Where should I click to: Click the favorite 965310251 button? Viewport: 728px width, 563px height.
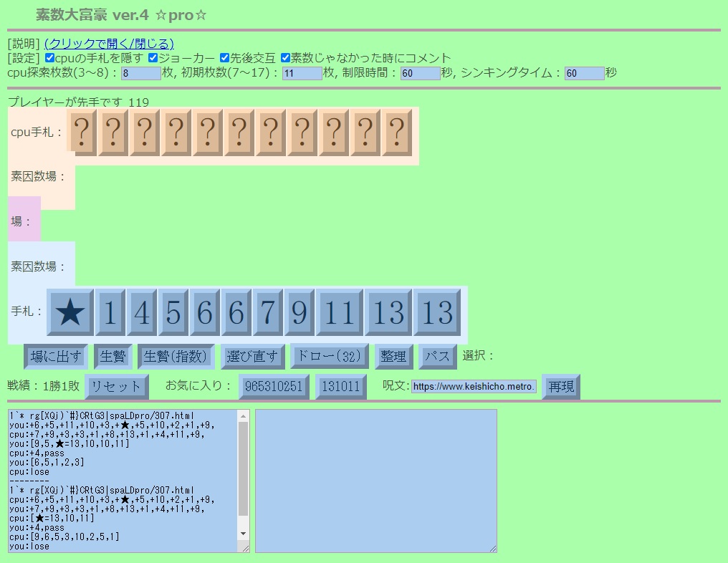click(x=274, y=387)
